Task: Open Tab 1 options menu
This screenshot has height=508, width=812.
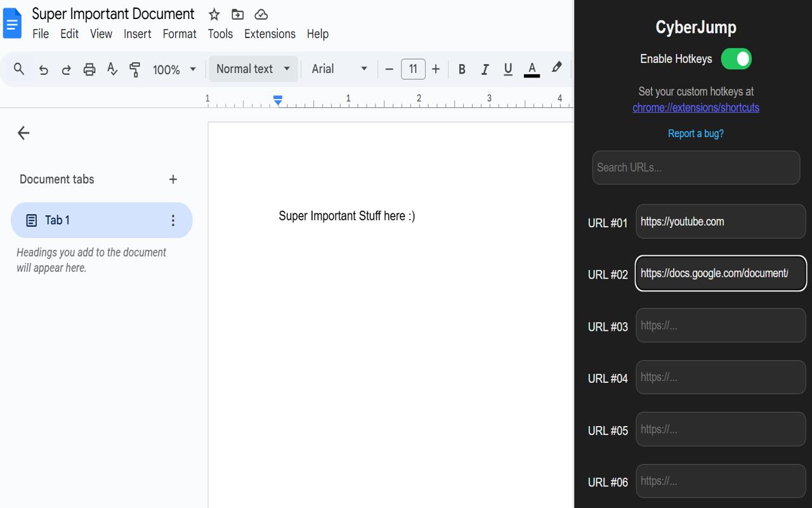Action: [173, 220]
